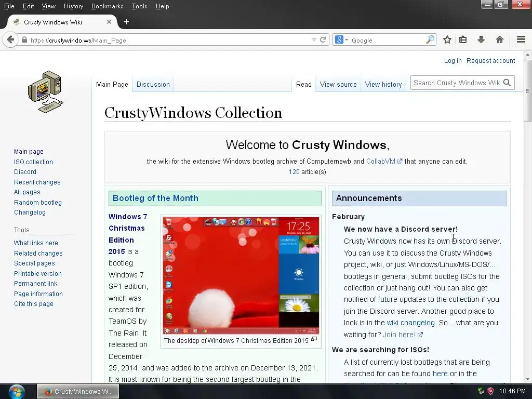Follow the CollabVM external link

(384, 162)
